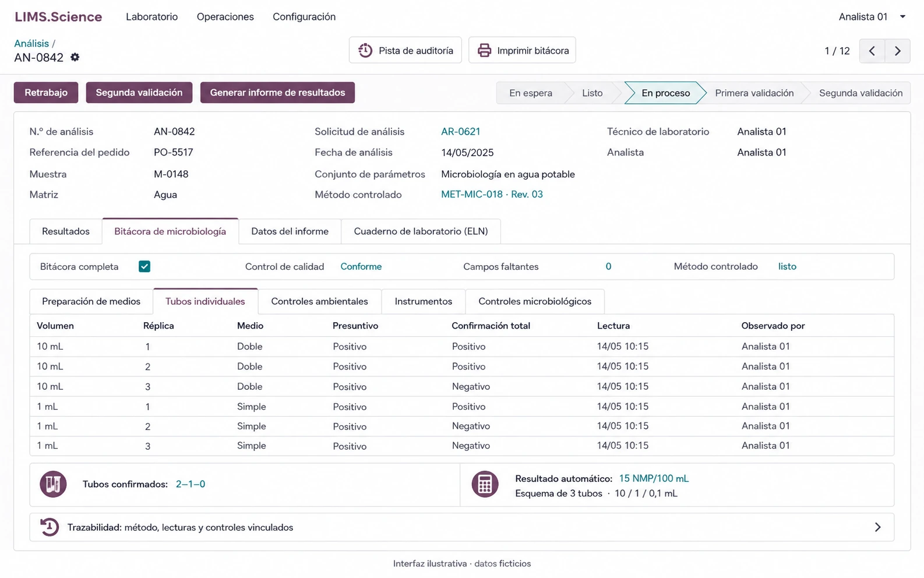Viewport: 924px width, 578px height.
Task: Go to the previous record arrow
Action: click(872, 51)
